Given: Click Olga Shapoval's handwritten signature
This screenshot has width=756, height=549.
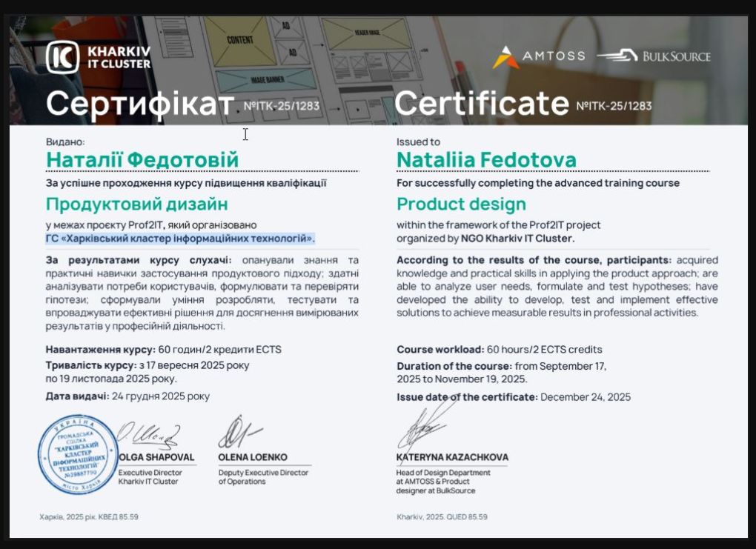Looking at the screenshot, I should tap(149, 433).
